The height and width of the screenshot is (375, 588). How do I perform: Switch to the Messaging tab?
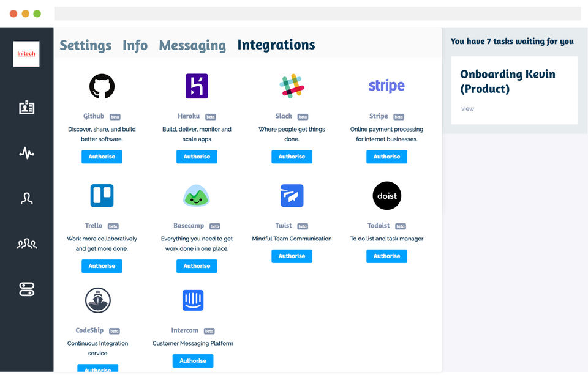[x=192, y=45]
